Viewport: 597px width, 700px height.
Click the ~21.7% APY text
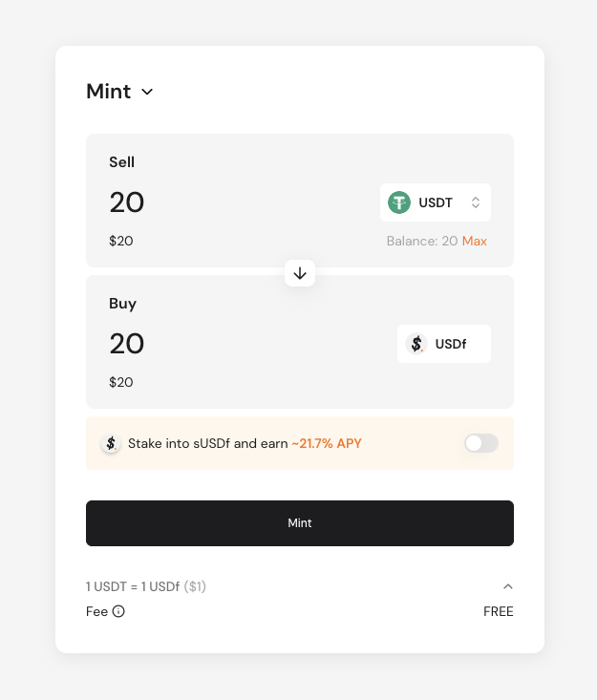[327, 443]
